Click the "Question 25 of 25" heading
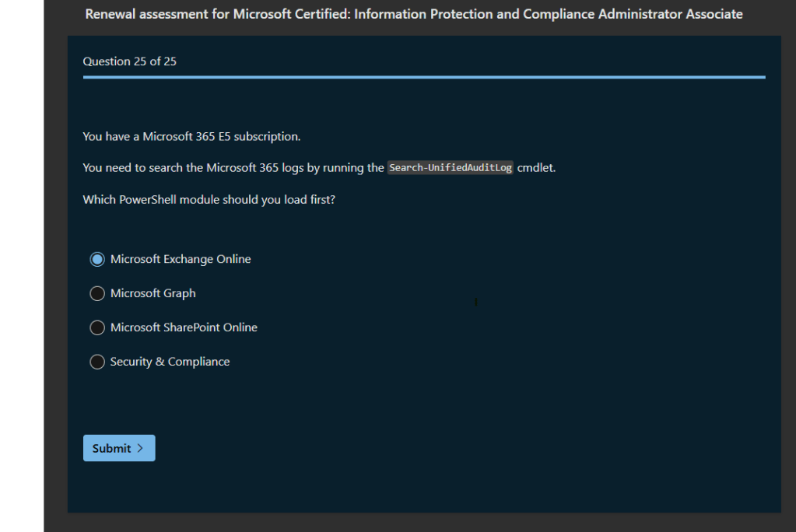The image size is (796, 532). (130, 61)
